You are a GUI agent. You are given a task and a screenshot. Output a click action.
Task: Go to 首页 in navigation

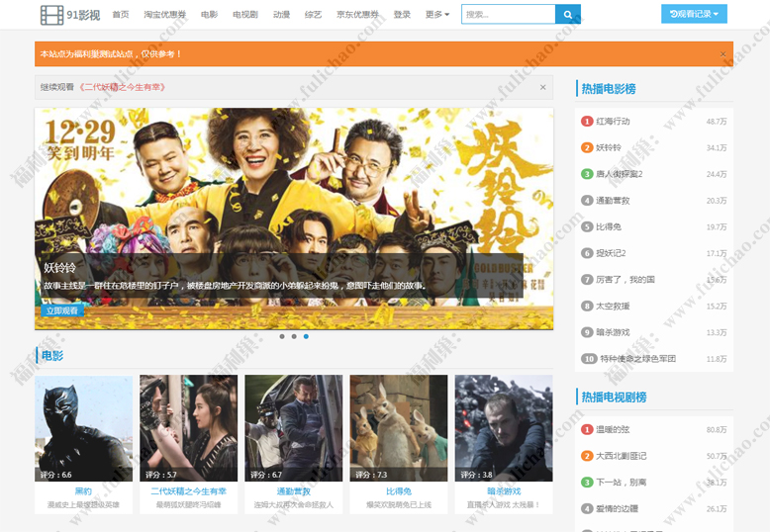tap(121, 14)
